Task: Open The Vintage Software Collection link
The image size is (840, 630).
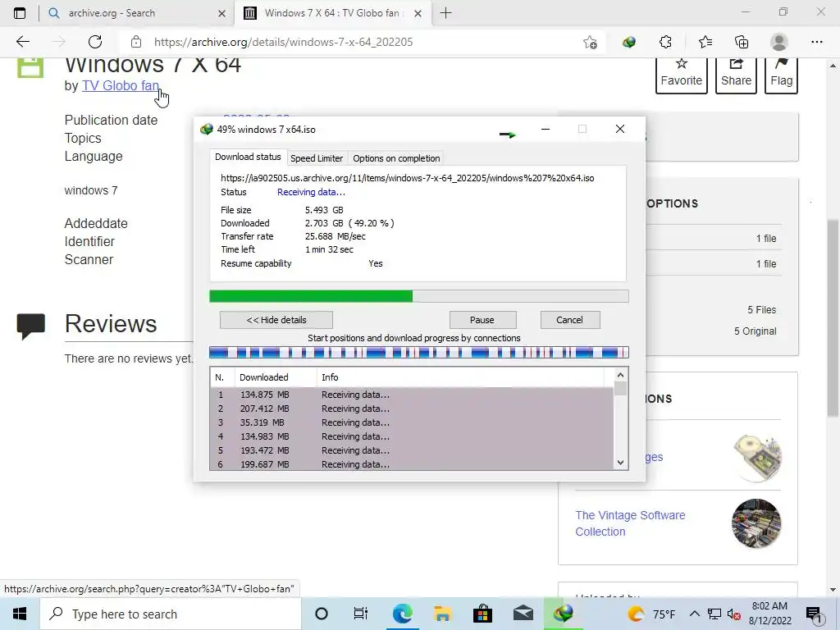Action: pyautogui.click(x=630, y=523)
